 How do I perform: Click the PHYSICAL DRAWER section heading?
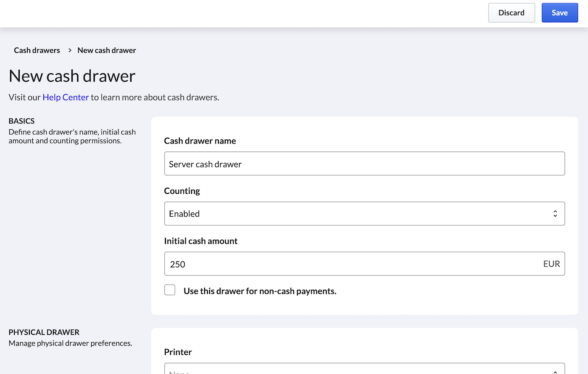[44, 332]
